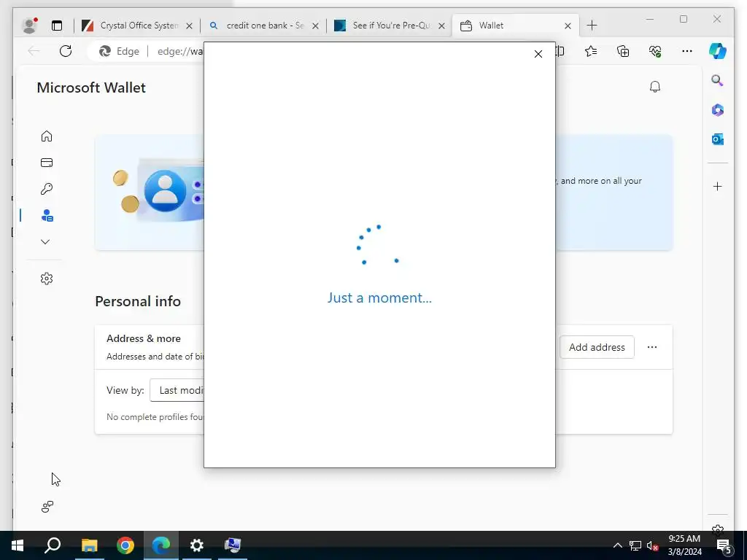Viewport: 747px width, 560px height.
Task: Open Google Chrome from taskbar
Action: point(125,545)
